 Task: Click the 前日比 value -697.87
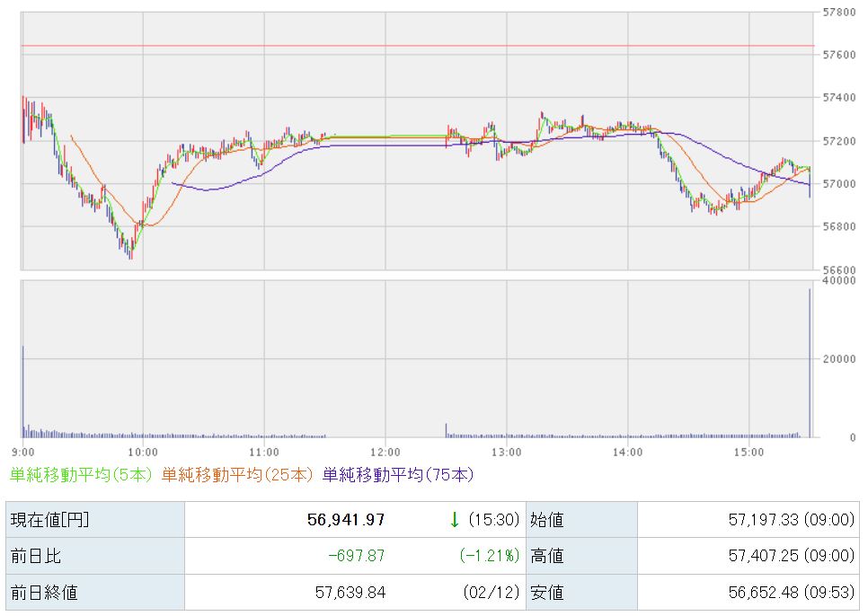(x=357, y=556)
